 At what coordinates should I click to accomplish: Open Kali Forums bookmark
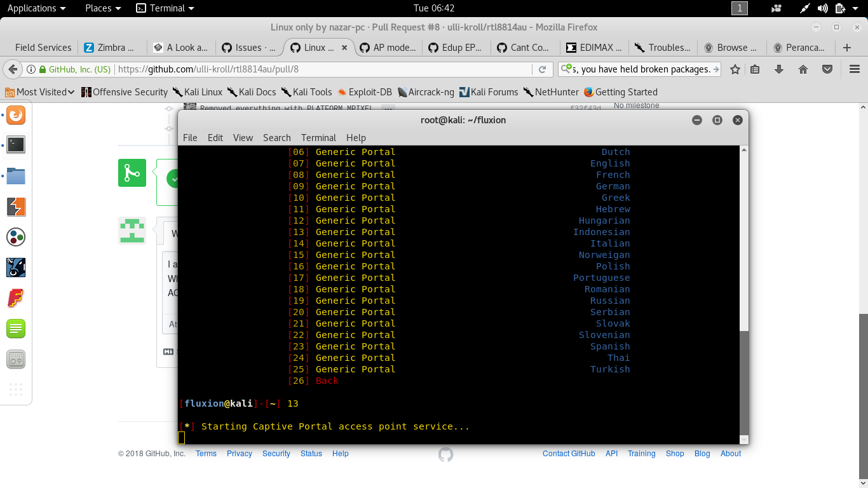(489, 92)
